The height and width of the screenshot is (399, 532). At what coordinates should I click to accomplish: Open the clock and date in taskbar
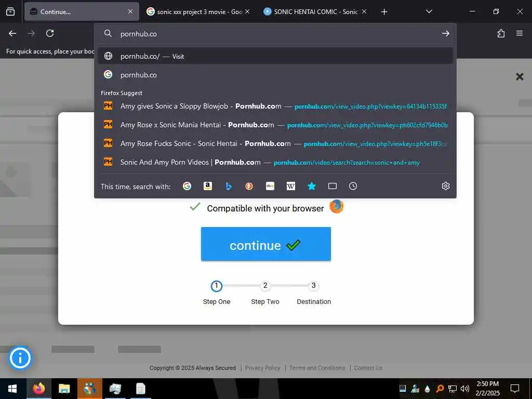(x=487, y=389)
